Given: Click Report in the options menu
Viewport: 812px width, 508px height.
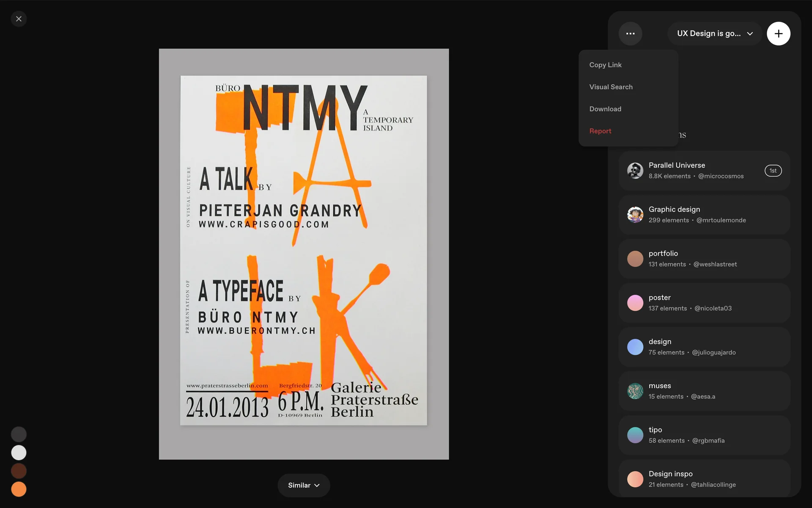Looking at the screenshot, I should tap(600, 131).
